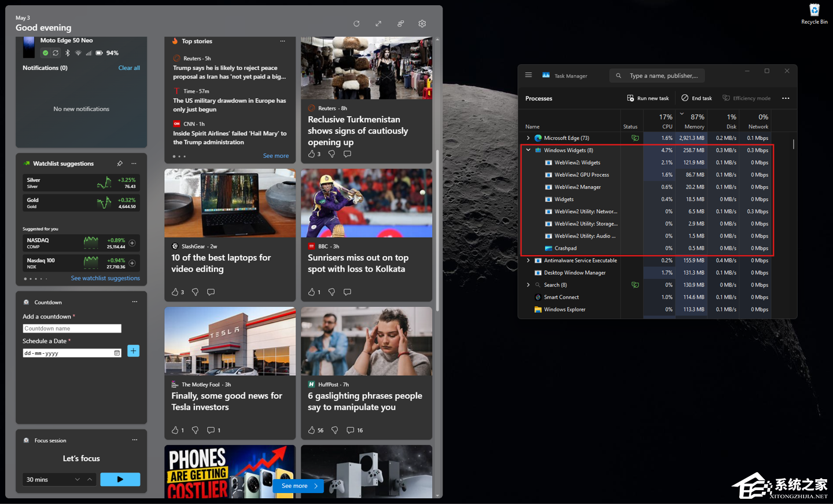This screenshot has width=833, height=504.
Task: Click Run new task in Task Manager
Action: 648,98
